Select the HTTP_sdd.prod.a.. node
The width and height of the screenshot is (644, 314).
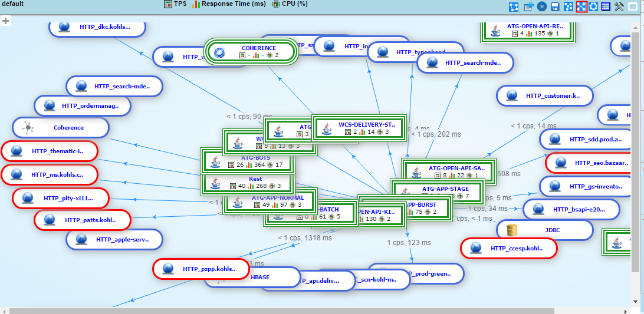pyautogui.click(x=586, y=139)
